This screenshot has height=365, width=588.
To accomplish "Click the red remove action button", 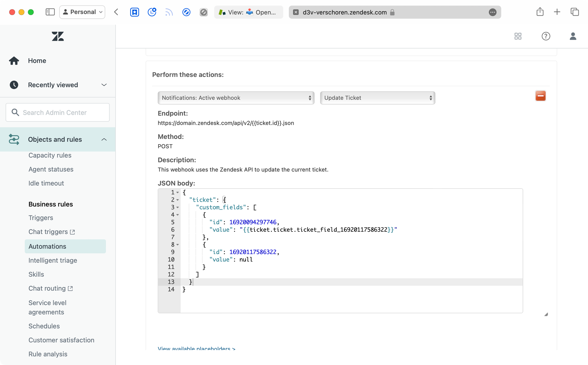I will coord(540,96).
